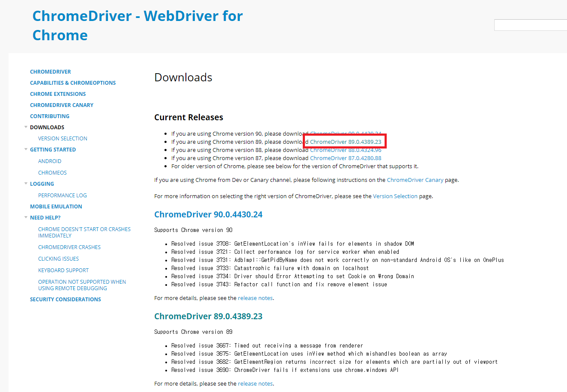Click the Resolved issue 3667 line
Viewport: 567px width, 392px height.
(x=267, y=346)
